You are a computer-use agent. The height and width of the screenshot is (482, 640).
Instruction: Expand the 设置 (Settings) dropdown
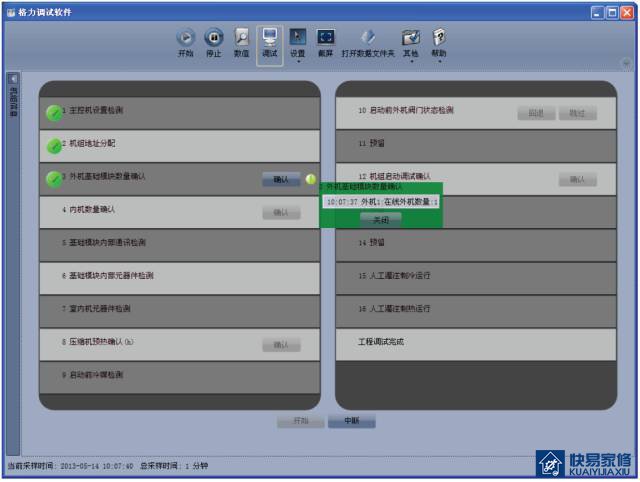click(298, 62)
